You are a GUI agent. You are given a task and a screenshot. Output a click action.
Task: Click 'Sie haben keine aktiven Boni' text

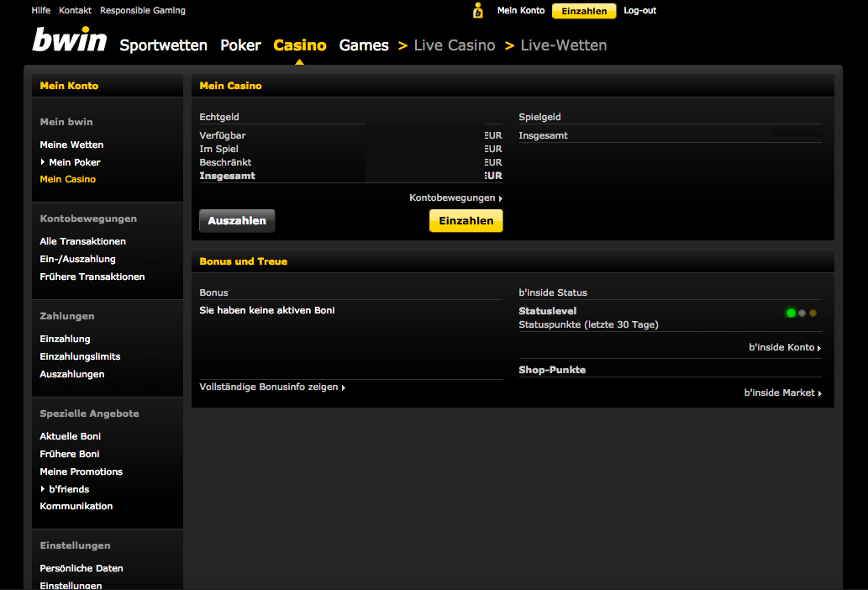pos(267,310)
